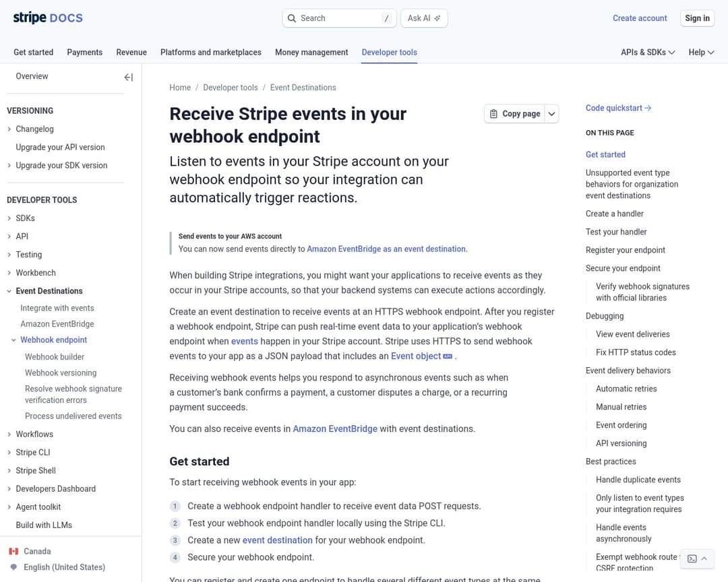728x582 pixels.
Task: Open the APIs & SDKs dropdown
Action: (648, 53)
